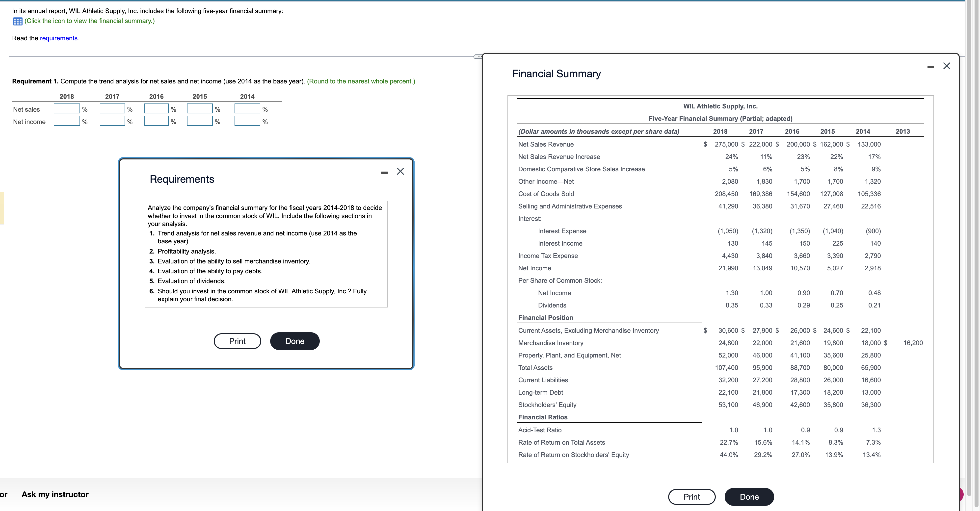
Task: Click requirement 2 'Profitability analysis.'
Action: [x=186, y=251]
